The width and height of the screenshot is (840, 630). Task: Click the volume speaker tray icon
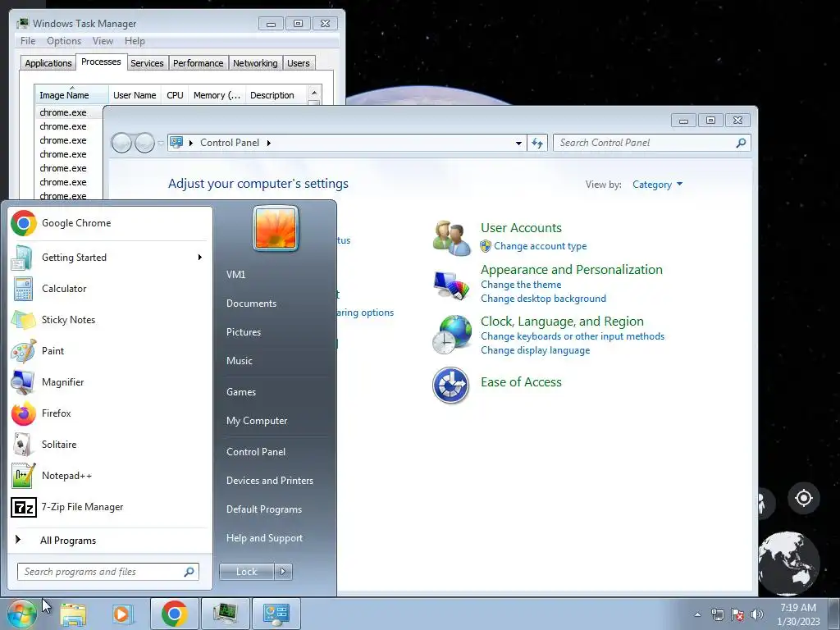[x=756, y=614]
